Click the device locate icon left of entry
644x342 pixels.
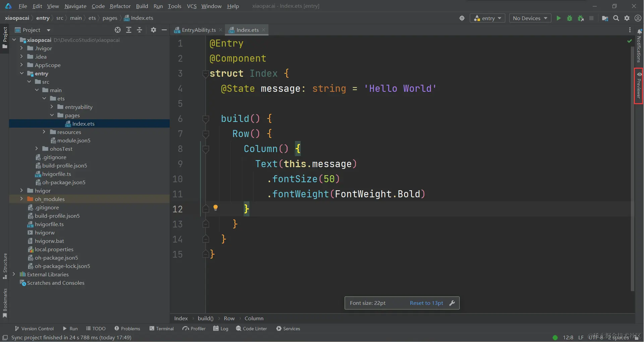[x=462, y=18]
